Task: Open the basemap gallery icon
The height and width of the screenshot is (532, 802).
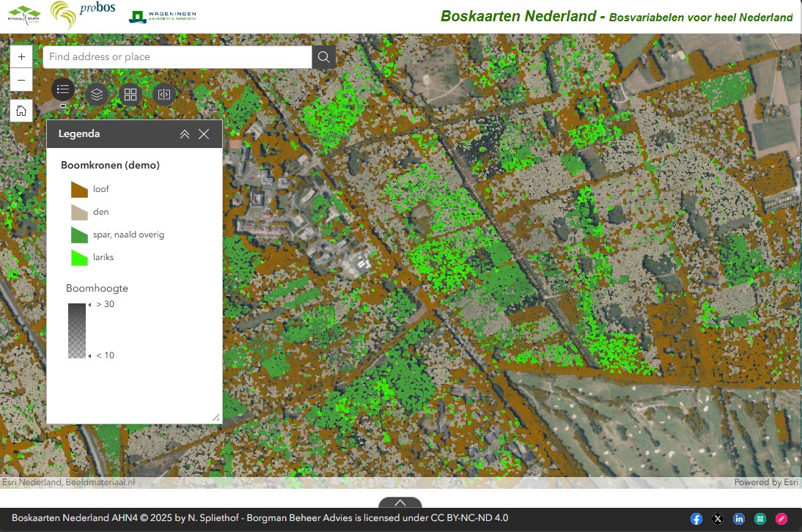Action: pos(130,93)
